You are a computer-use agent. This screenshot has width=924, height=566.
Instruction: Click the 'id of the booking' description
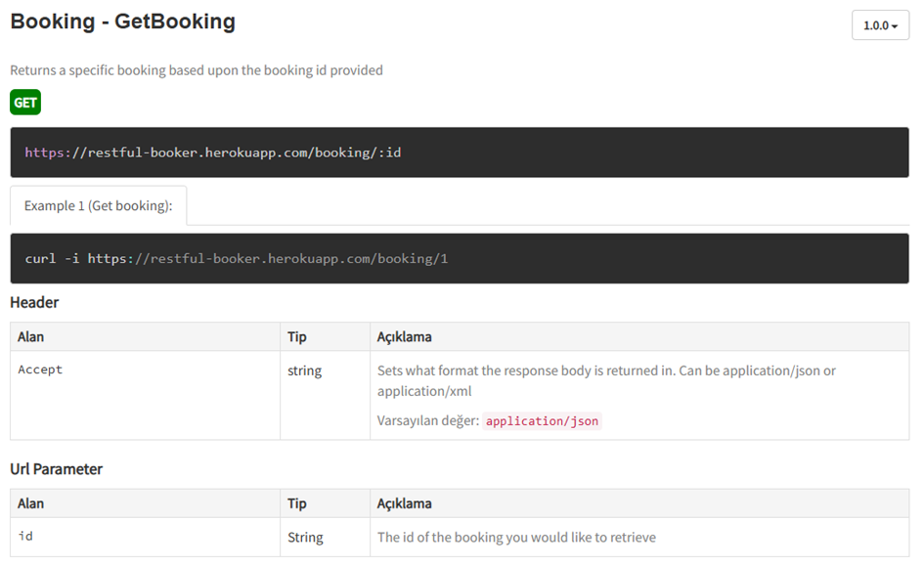(516, 538)
